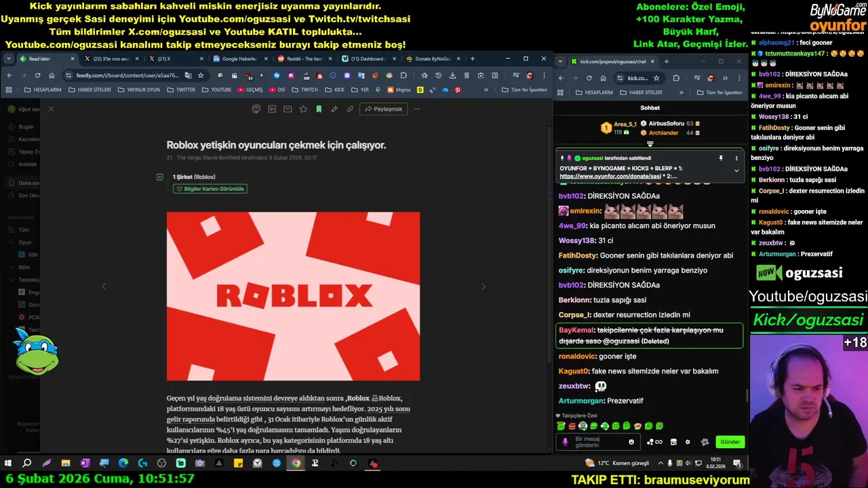This screenshot has height=488, width=868.
Task: Email the article using envelope icon
Action: [x=288, y=108]
